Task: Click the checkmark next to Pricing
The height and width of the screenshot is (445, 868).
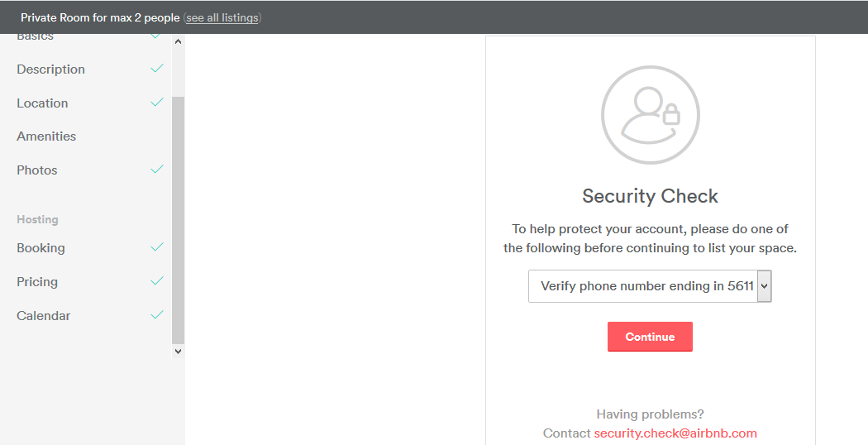Action: pyautogui.click(x=157, y=281)
